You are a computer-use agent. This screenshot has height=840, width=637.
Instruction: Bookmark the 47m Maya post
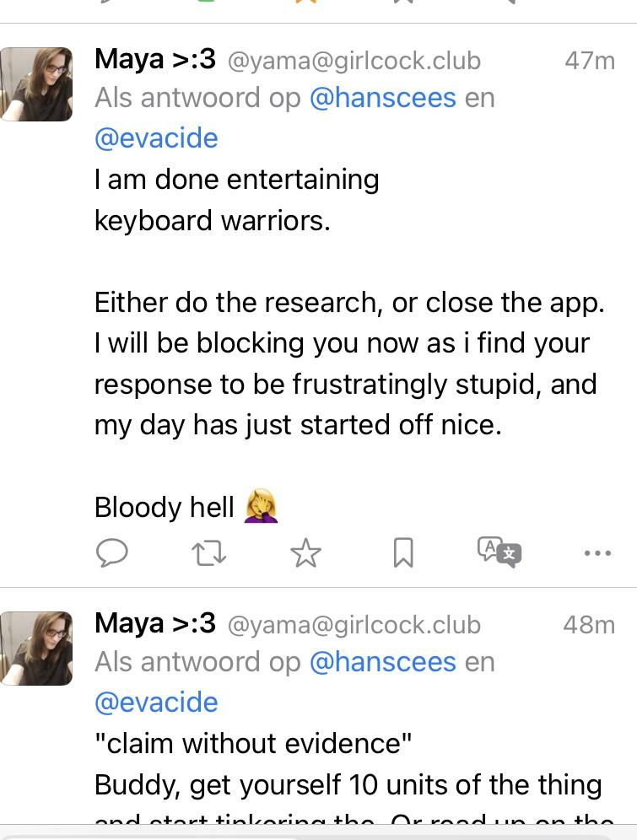click(403, 553)
